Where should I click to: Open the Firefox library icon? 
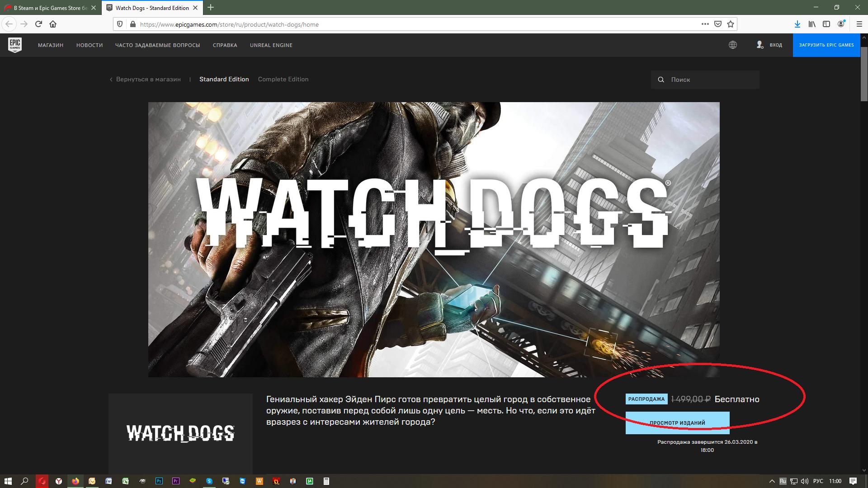tap(812, 24)
